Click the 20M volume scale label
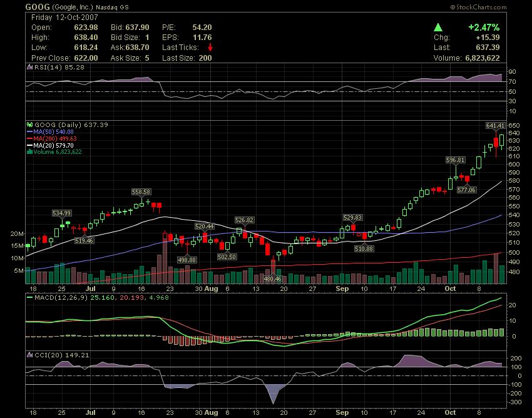Screen dimensions: 532x418 pyautogui.click(x=18, y=233)
